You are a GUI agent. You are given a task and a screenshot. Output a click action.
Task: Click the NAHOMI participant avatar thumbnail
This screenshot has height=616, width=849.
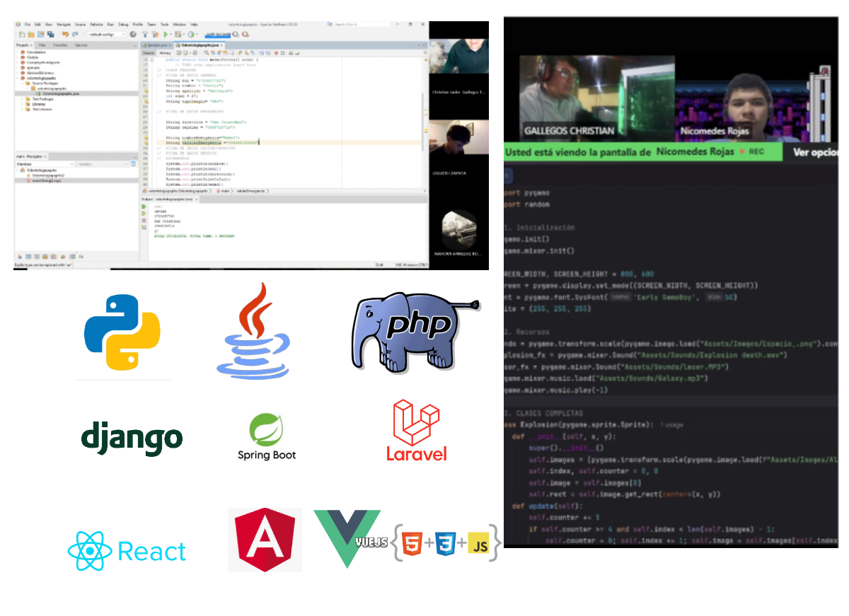click(x=459, y=230)
